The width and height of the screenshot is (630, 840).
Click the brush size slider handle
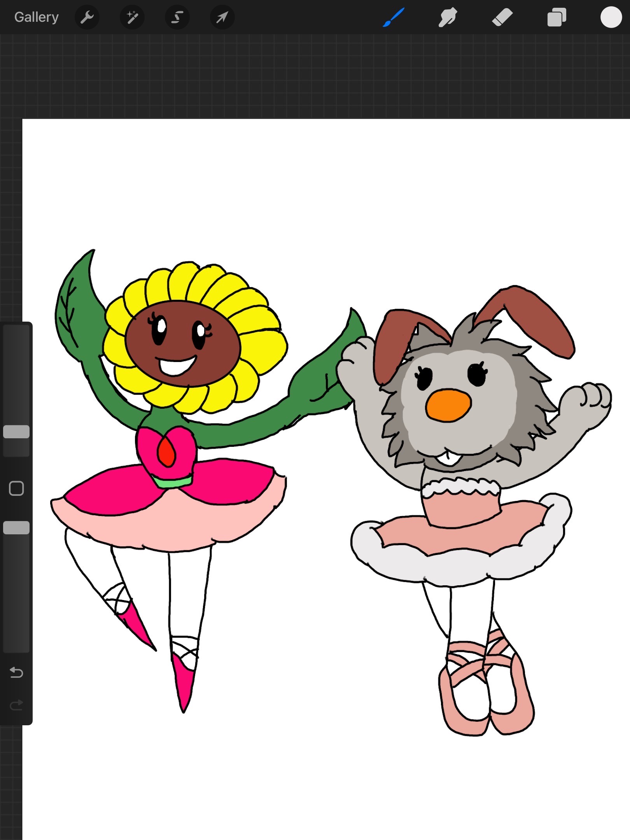tap(16, 432)
